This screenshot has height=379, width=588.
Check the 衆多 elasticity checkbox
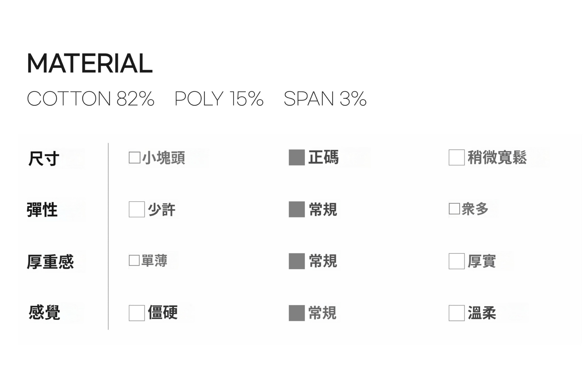click(x=454, y=209)
